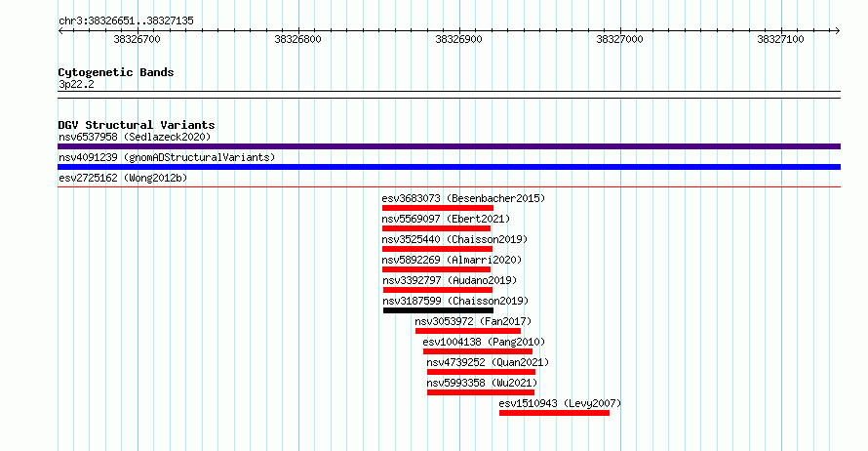Click the esv2725162 (Wong2012b) label
The height and width of the screenshot is (451, 868).
[123, 178]
